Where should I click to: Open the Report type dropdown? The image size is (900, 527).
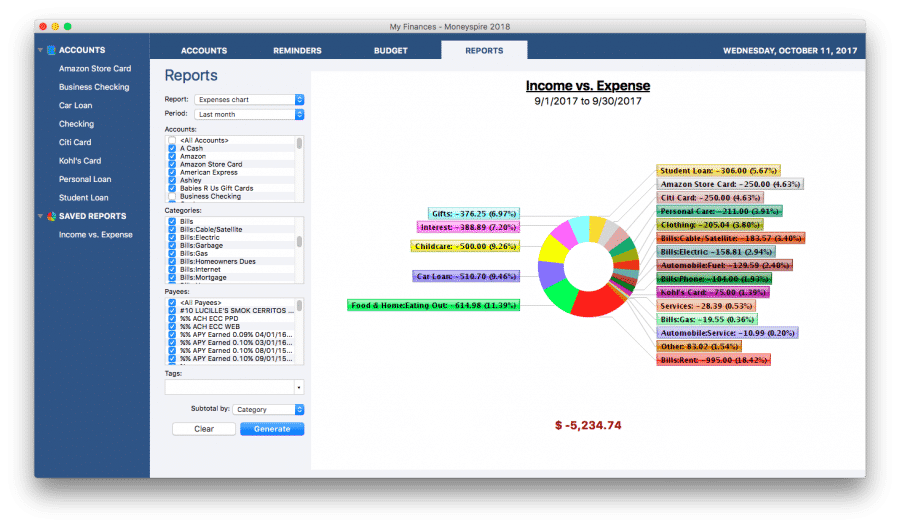pos(249,100)
